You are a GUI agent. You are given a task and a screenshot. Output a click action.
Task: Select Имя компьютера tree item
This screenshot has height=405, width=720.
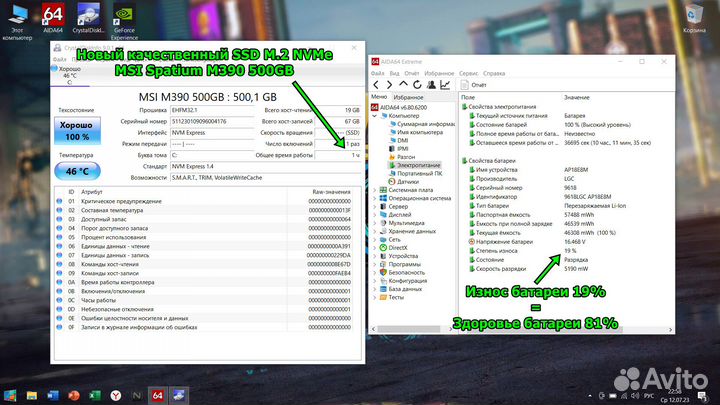click(x=416, y=132)
